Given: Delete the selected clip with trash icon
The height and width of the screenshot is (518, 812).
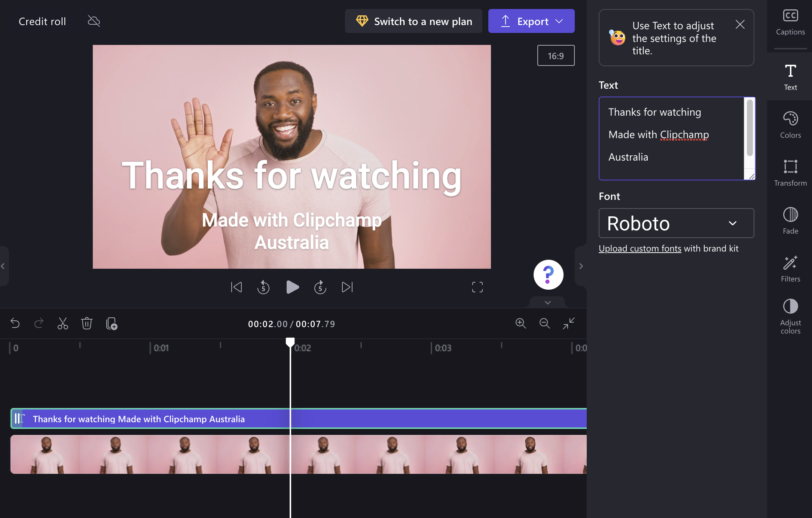Looking at the screenshot, I should (87, 323).
